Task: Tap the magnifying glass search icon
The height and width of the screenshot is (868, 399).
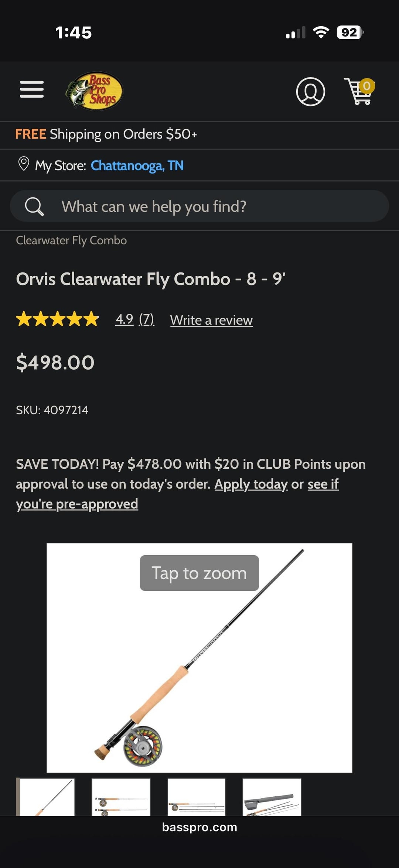Action: 34,206
